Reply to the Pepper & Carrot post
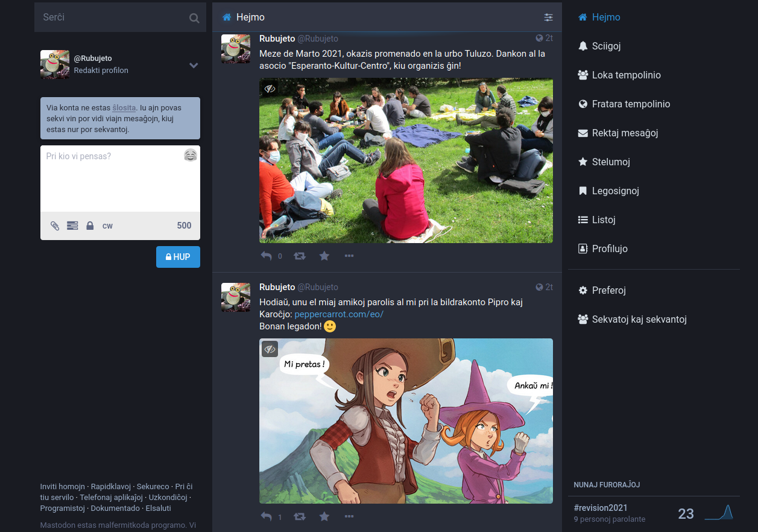This screenshot has height=532, width=758. click(266, 516)
